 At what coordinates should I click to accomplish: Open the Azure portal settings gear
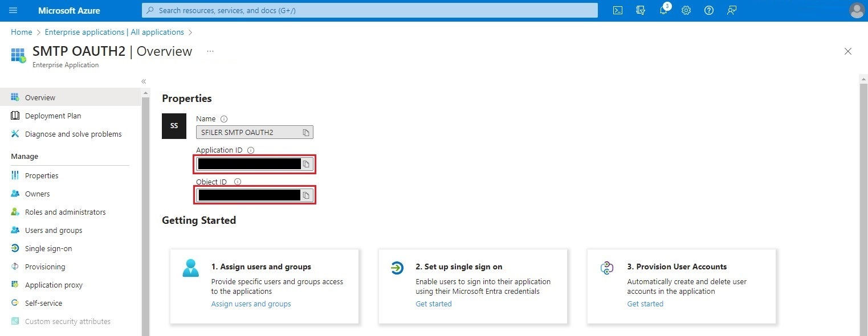point(686,10)
